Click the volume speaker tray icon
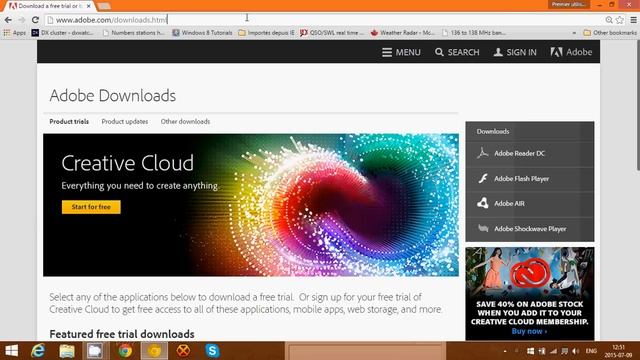Screen dimensions: 640x360 [x=576, y=351]
